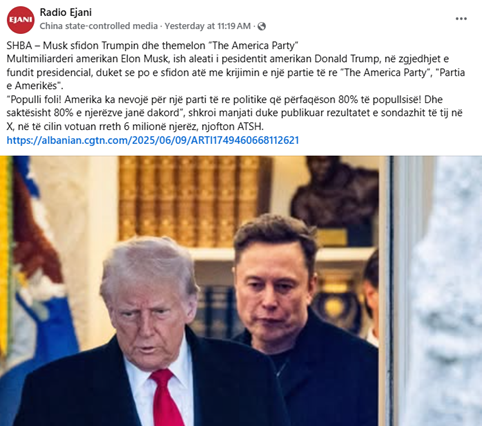Image resolution: width=482 pixels, height=426 pixels.
Task: Open the Yesterday at 11:19 AM timestamp
Action: coord(208,26)
